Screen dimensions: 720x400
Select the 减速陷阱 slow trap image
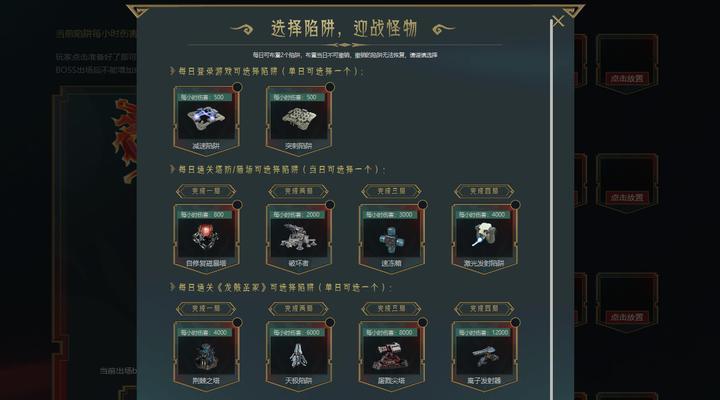[206, 118]
